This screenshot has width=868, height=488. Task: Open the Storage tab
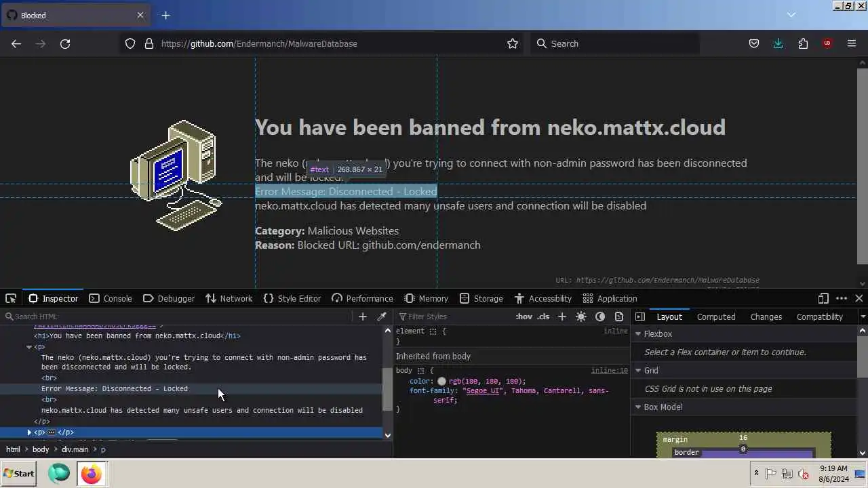(x=481, y=298)
